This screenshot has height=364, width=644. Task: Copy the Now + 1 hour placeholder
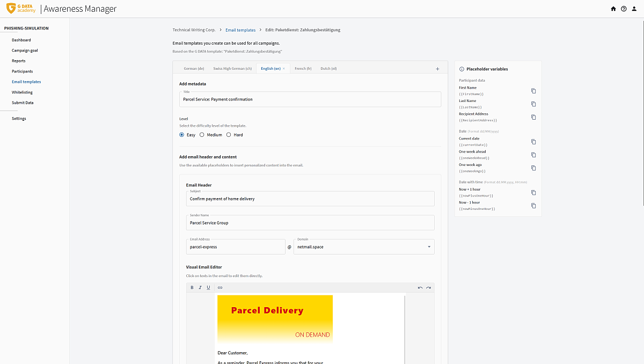(533, 192)
